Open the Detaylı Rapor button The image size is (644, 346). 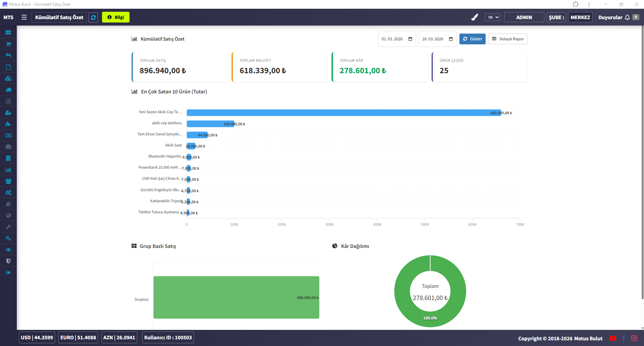pos(508,39)
